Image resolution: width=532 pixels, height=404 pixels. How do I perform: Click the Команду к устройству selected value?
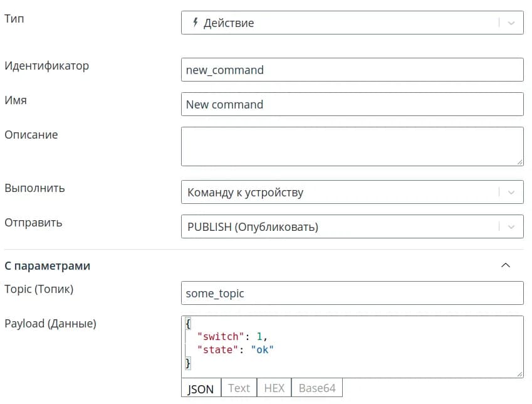245,193
